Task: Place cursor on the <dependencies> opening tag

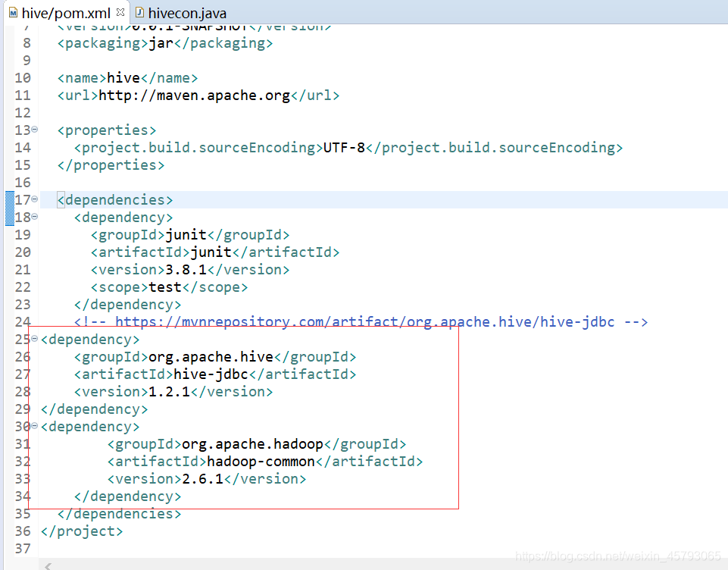Action: click(114, 200)
